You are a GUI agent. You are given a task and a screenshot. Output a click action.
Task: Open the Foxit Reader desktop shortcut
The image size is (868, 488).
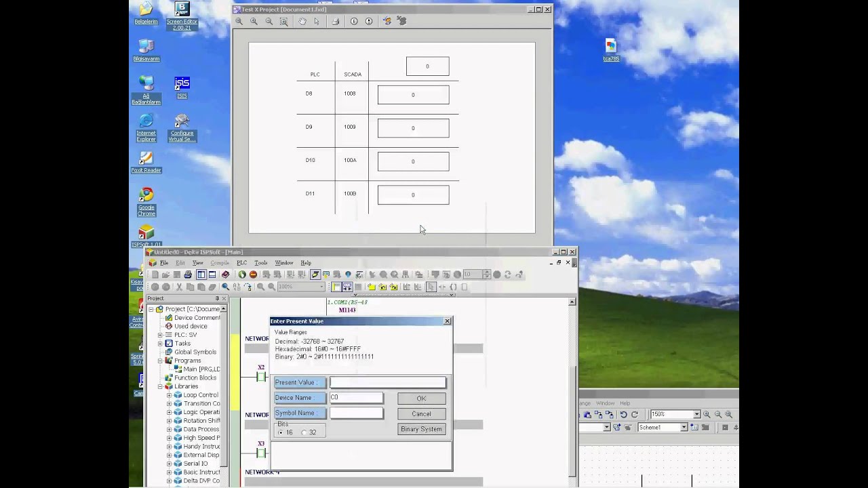(x=146, y=162)
